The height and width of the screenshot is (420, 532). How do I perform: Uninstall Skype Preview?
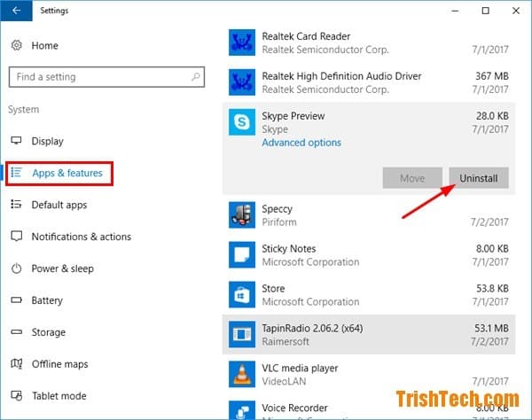(x=479, y=178)
